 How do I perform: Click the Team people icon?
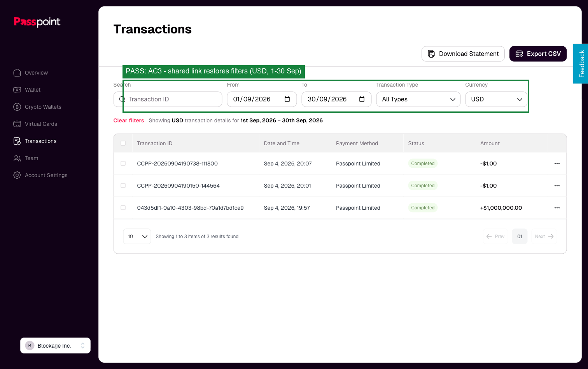[x=17, y=158]
